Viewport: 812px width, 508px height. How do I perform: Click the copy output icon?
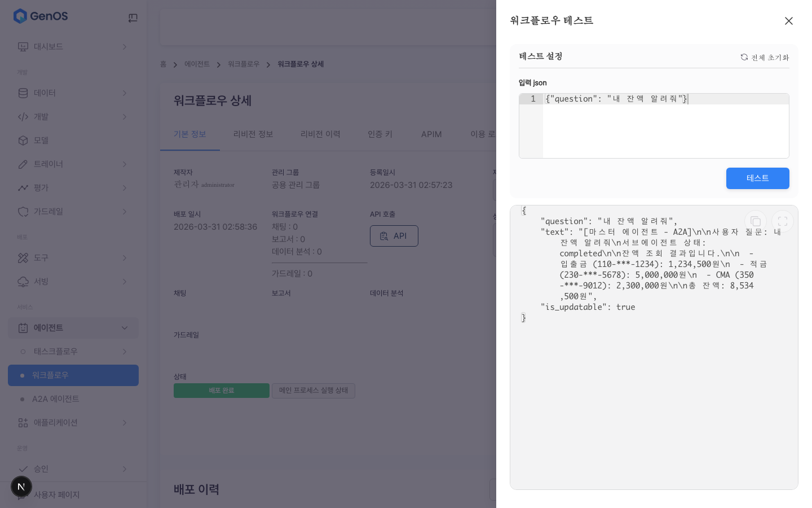[756, 221]
